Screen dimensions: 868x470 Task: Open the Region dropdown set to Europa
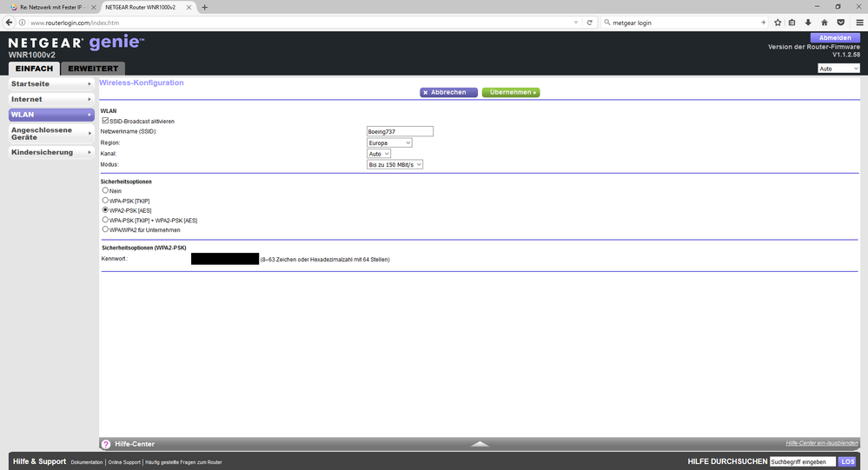pos(390,142)
